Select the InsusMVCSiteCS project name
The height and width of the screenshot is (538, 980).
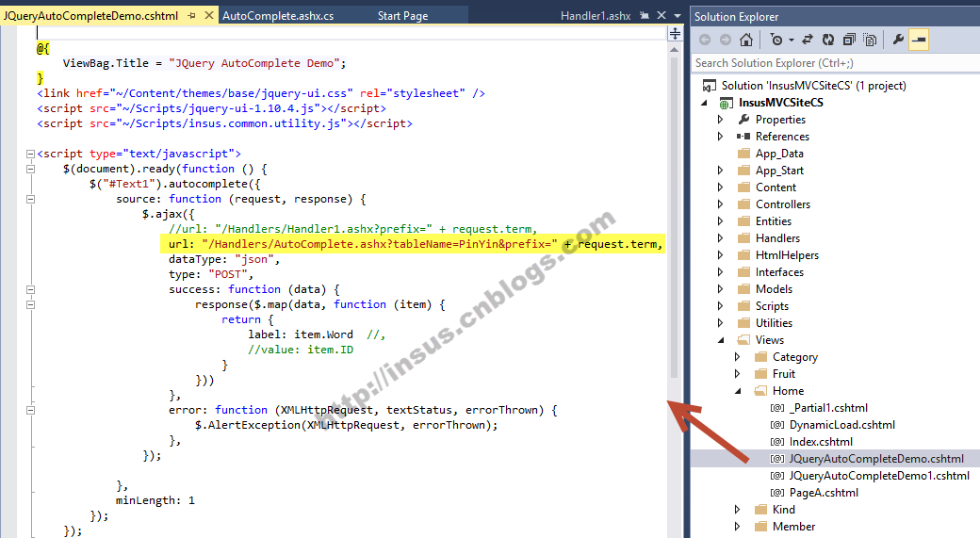(780, 103)
